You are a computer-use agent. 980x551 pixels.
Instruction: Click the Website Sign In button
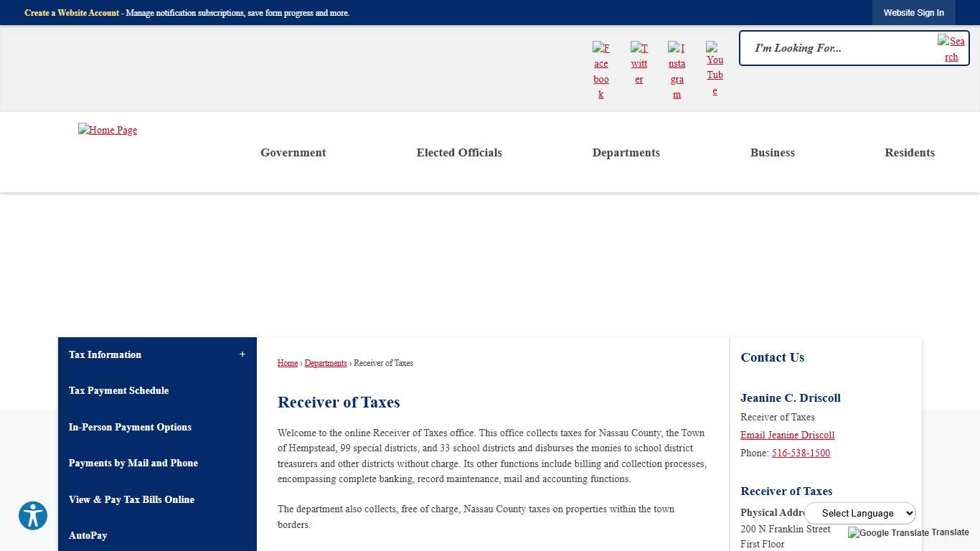[913, 13]
